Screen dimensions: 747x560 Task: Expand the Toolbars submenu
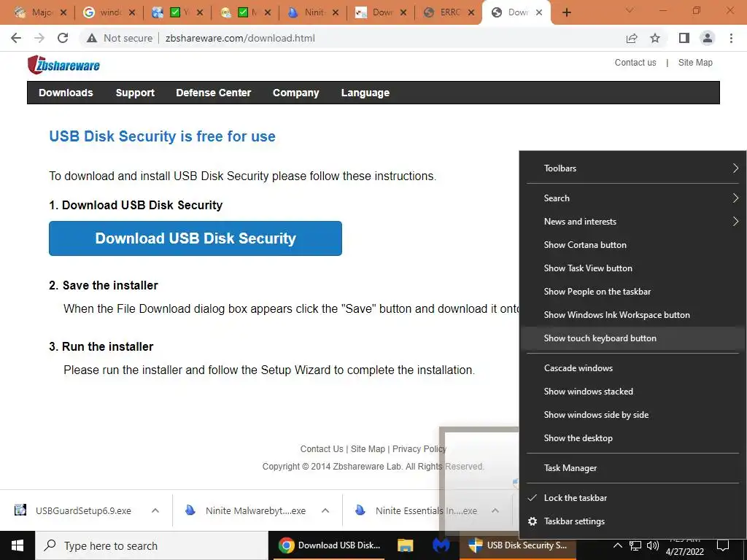click(632, 168)
